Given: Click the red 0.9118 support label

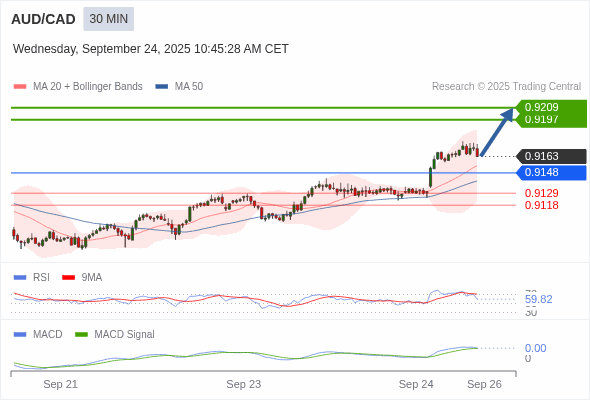Looking at the screenshot, I should click(x=541, y=205).
